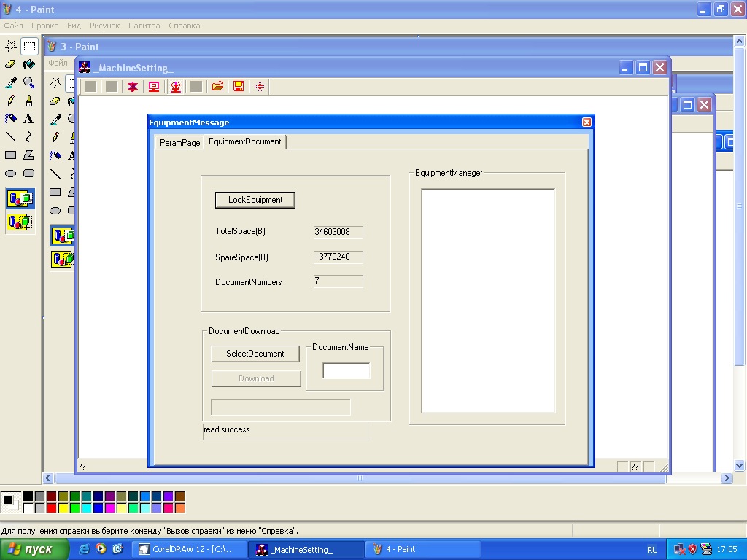
Task: Switch to the ParamPage tab
Action: [x=179, y=143]
